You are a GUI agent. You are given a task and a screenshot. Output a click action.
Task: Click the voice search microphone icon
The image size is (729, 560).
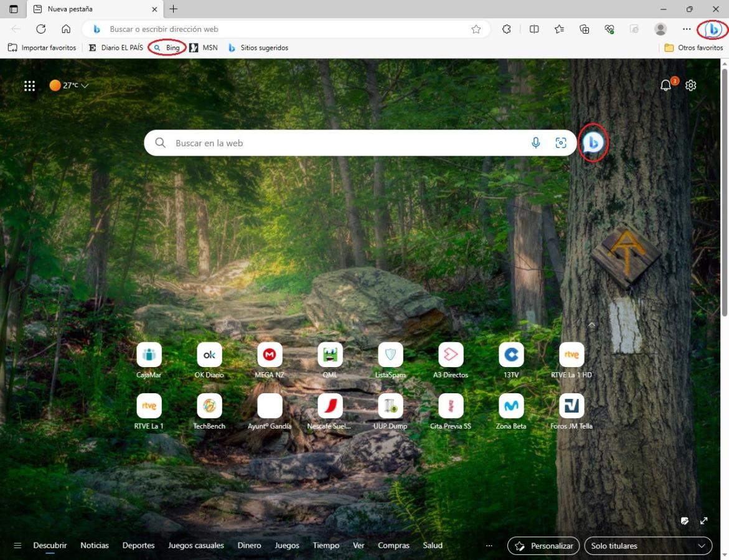[x=535, y=143]
